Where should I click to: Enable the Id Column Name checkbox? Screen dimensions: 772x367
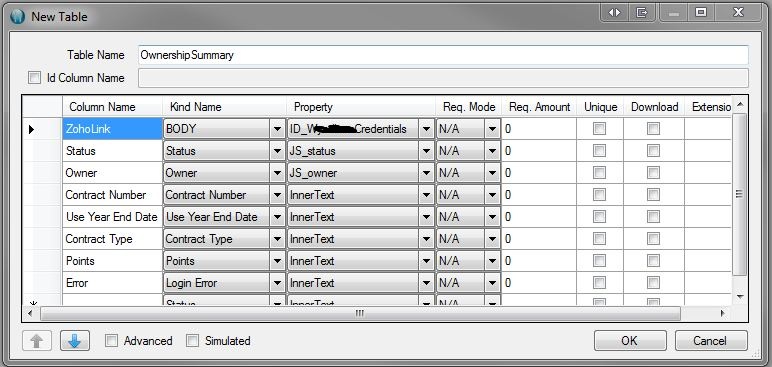click(x=34, y=78)
